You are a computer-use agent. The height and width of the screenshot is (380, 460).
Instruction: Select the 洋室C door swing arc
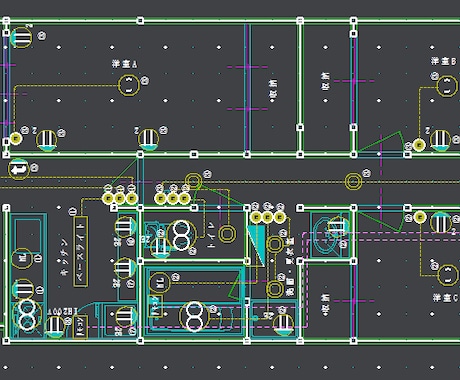pyautogui.click(x=379, y=220)
